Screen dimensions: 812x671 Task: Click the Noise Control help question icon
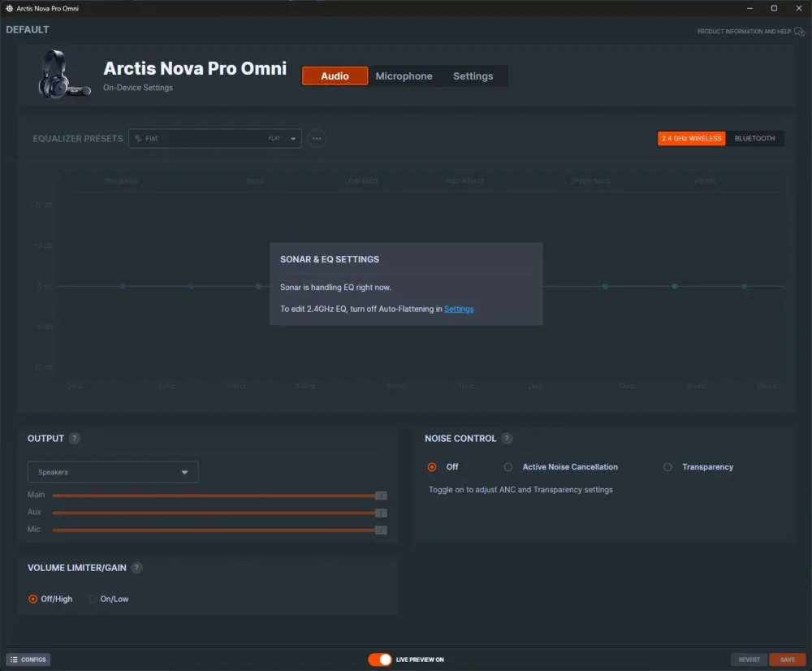point(507,439)
